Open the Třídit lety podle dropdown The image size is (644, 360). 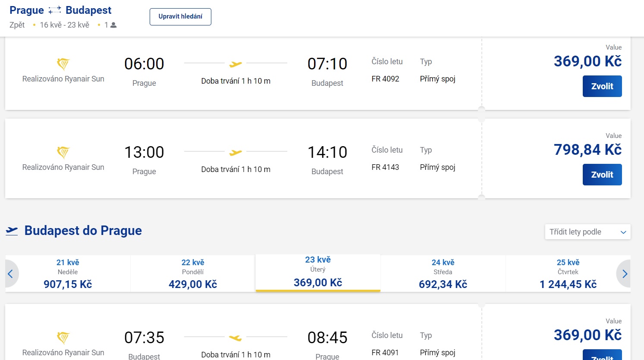[587, 232]
